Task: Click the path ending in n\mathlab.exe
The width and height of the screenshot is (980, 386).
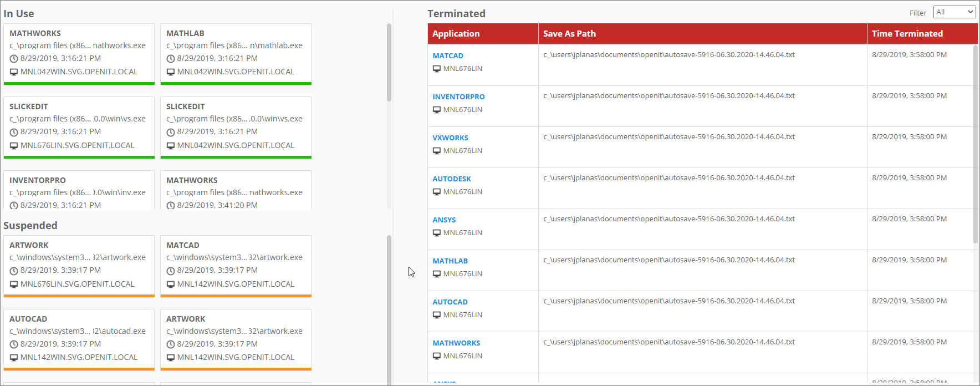Action: pyautogui.click(x=234, y=45)
